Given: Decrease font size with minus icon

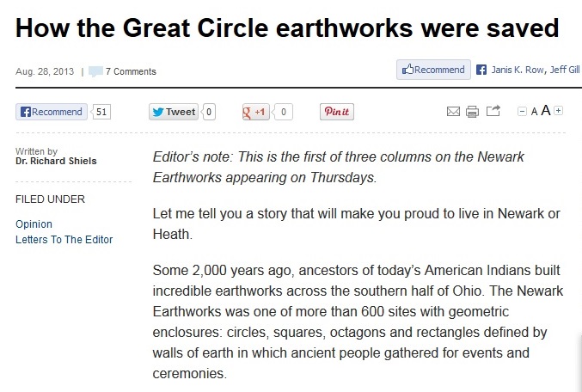Looking at the screenshot, I should click(522, 112).
